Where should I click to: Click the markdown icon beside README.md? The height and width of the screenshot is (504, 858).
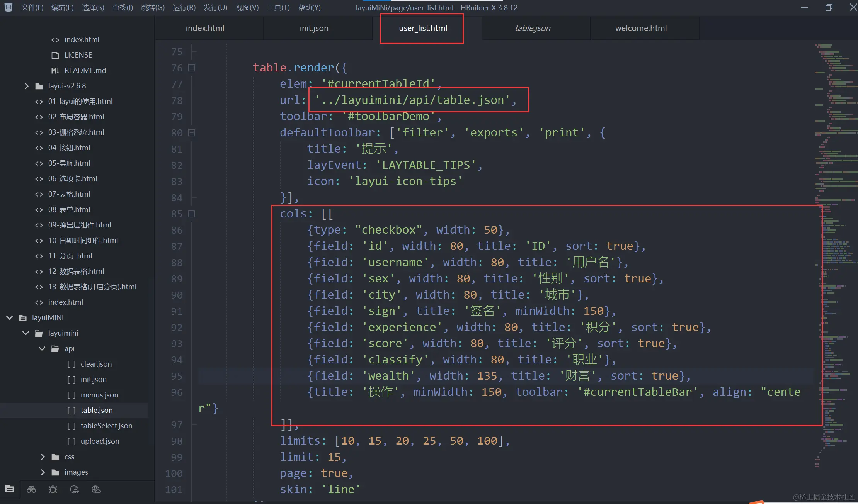pos(55,70)
